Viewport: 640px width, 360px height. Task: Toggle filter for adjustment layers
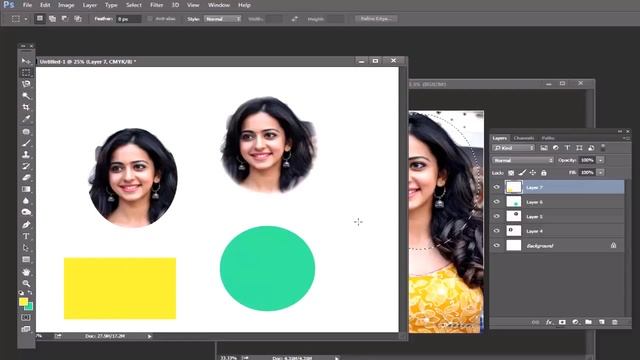coord(556,148)
